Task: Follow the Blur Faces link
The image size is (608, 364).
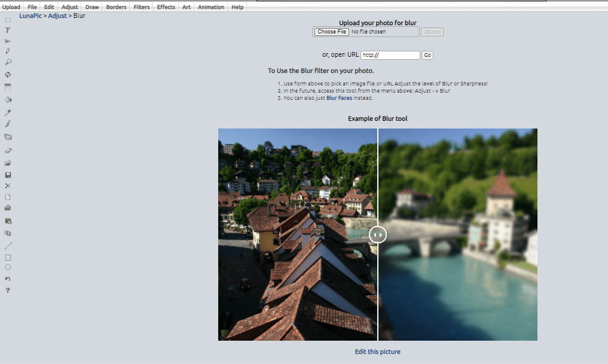Action: pyautogui.click(x=339, y=98)
